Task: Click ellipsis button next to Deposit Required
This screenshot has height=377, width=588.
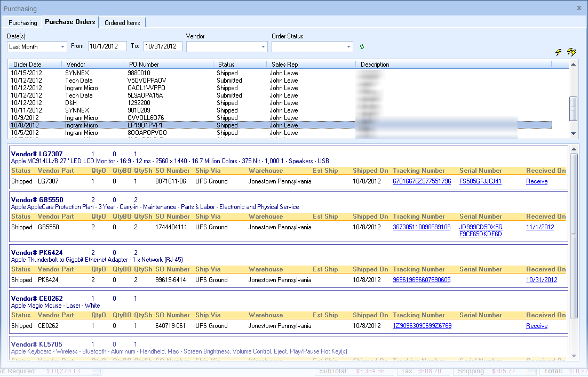Action: (x=96, y=371)
